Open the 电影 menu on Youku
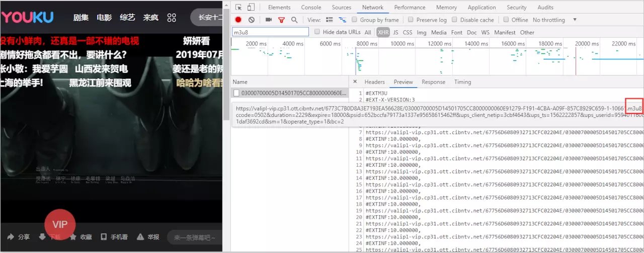 click(x=104, y=18)
